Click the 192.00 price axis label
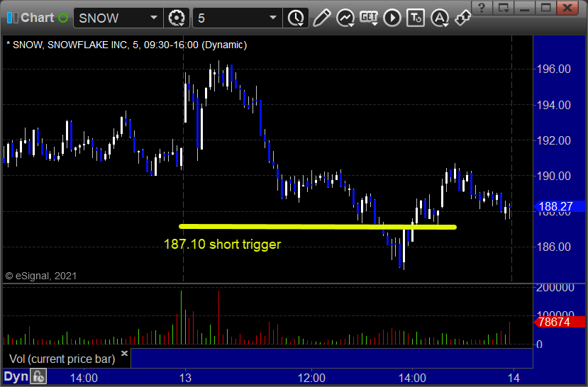This screenshot has height=387, width=588. [x=554, y=140]
